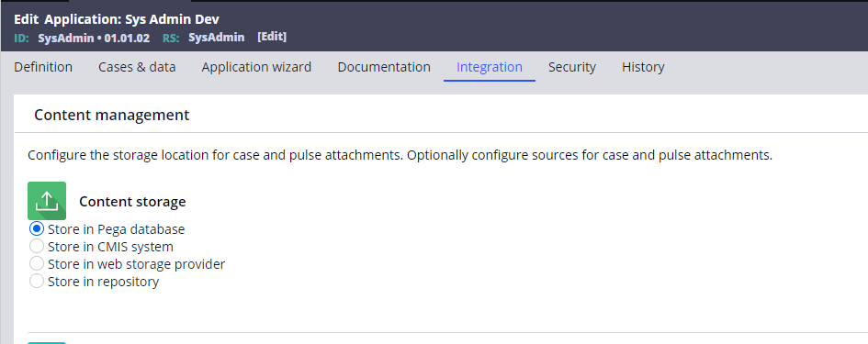868x344 pixels.
Task: Click the green Content storage upload icon
Action: [47, 201]
